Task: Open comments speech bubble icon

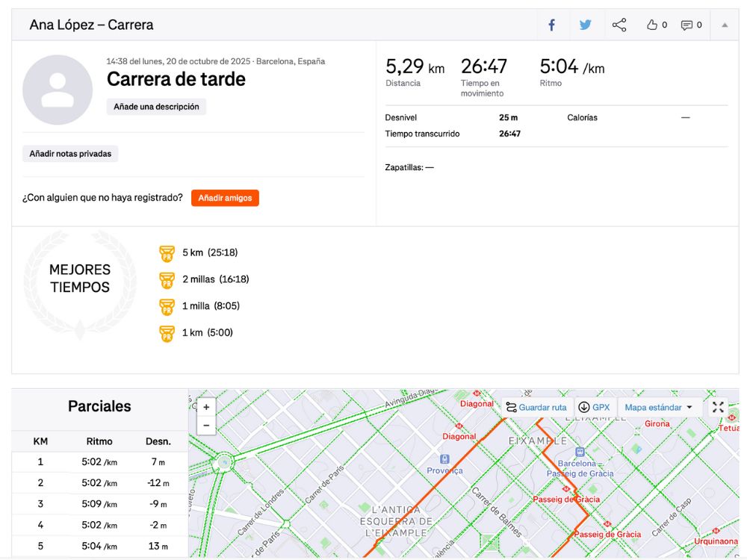Action: click(x=686, y=25)
